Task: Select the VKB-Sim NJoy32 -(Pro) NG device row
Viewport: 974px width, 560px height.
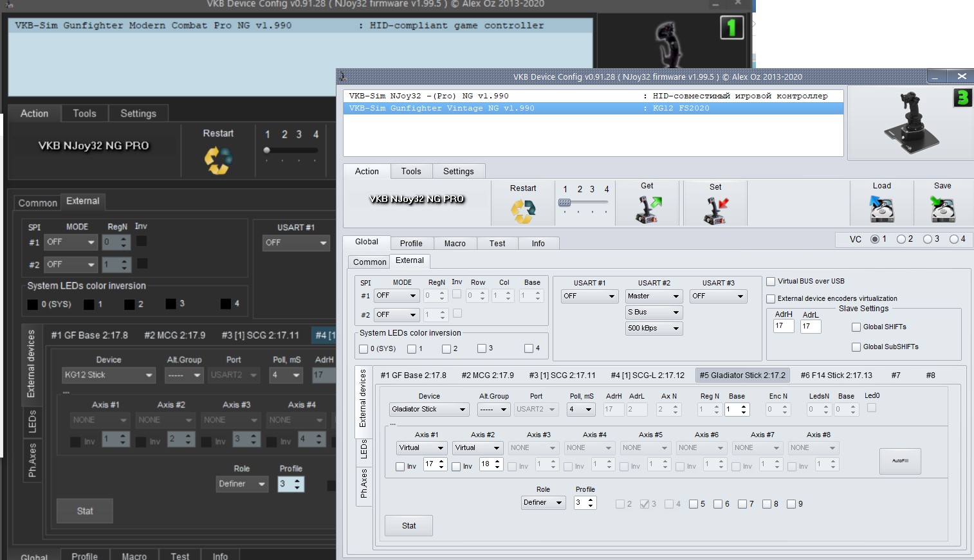Action: click(593, 96)
